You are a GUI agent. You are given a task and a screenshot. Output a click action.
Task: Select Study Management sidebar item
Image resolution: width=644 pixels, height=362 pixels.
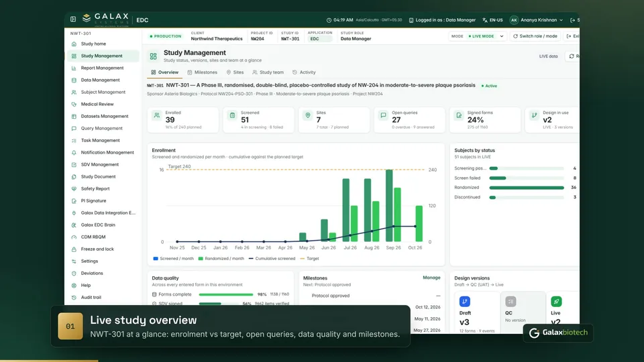tap(103, 56)
